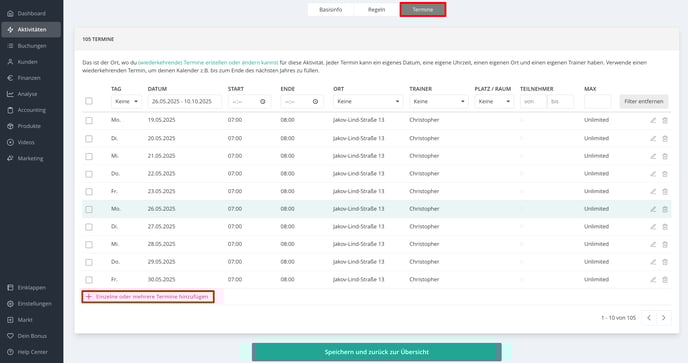Open the TRAINER filter dropdown
The height and width of the screenshot is (363, 688).
pyautogui.click(x=438, y=101)
